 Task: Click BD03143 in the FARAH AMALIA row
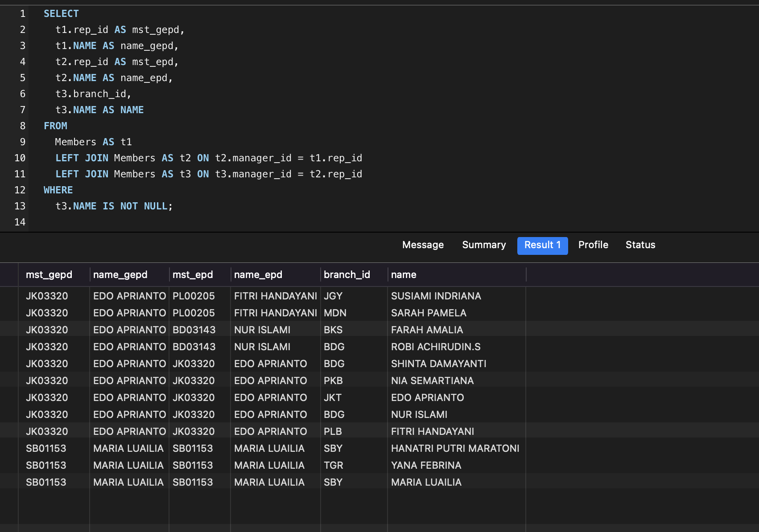pos(194,330)
